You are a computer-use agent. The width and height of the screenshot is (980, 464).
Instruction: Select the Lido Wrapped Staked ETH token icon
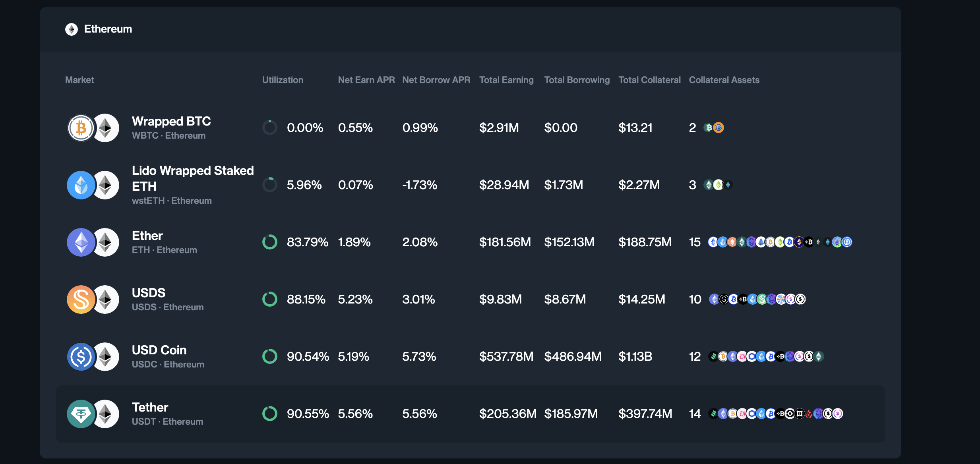[x=81, y=185]
